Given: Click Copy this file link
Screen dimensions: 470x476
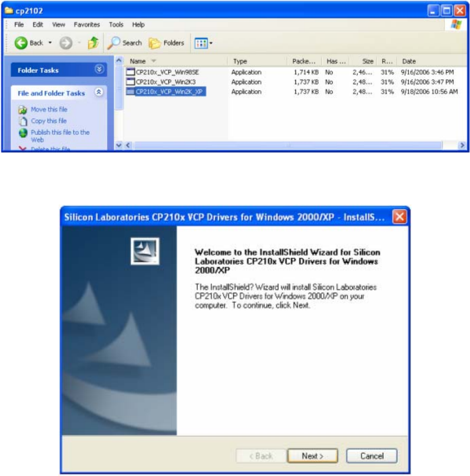Looking at the screenshot, I should tap(49, 121).
